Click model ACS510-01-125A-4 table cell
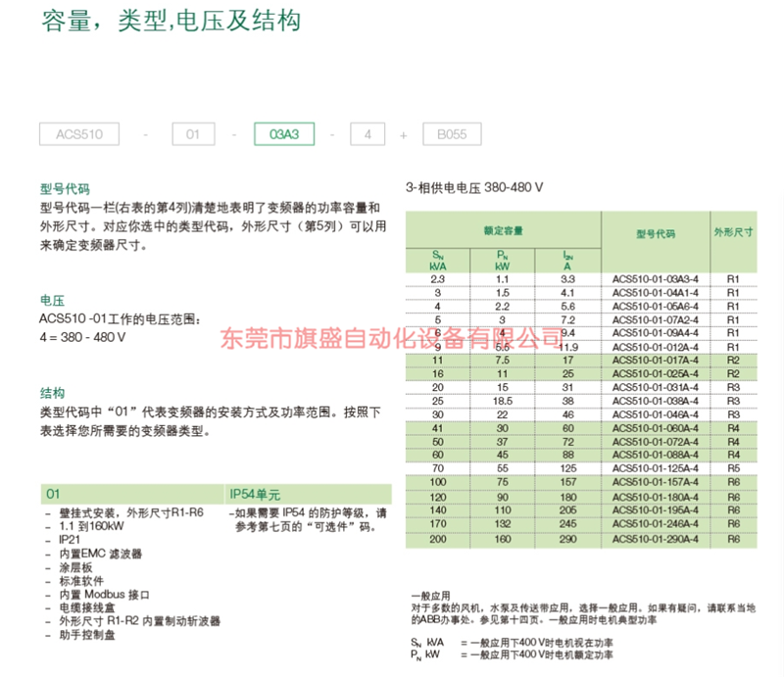Viewport: 784px width, 677px height. (x=656, y=469)
